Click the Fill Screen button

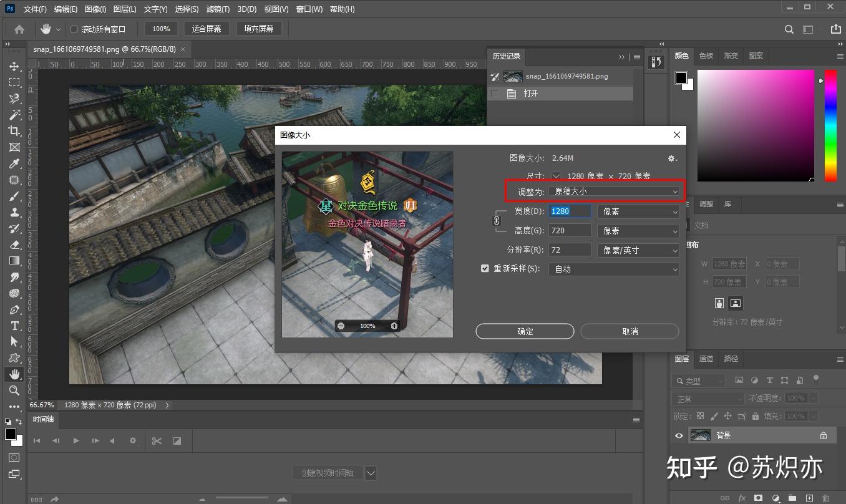tap(259, 29)
